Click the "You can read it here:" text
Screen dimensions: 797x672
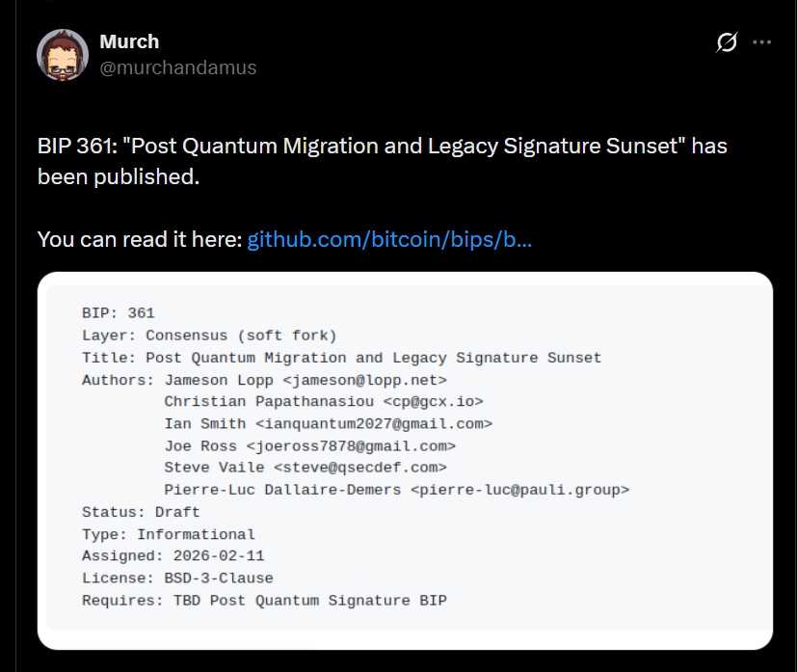pos(140,239)
